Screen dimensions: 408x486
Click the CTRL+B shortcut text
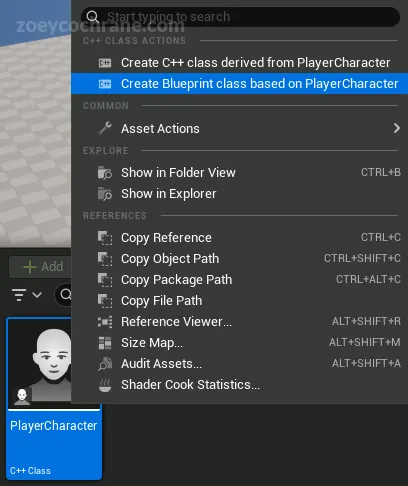click(x=381, y=172)
